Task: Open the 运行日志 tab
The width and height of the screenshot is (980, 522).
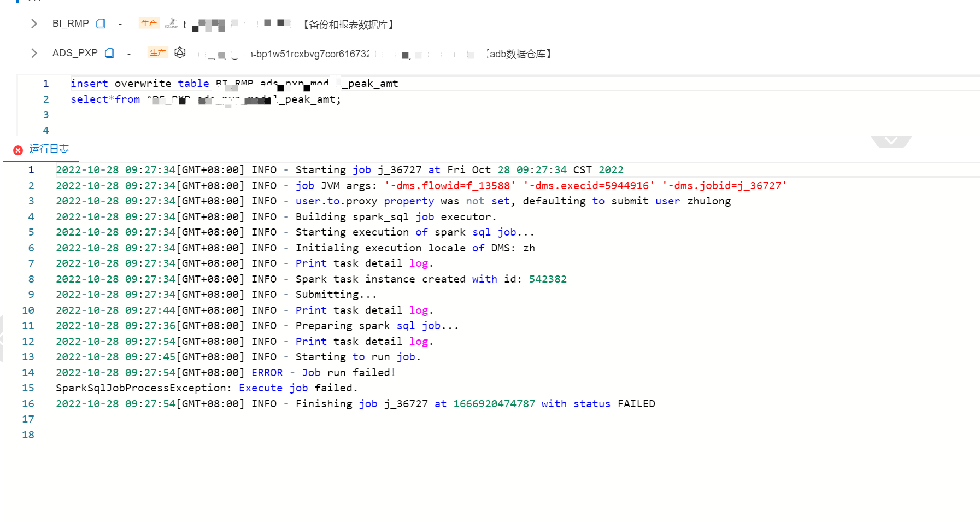Action: pos(49,149)
